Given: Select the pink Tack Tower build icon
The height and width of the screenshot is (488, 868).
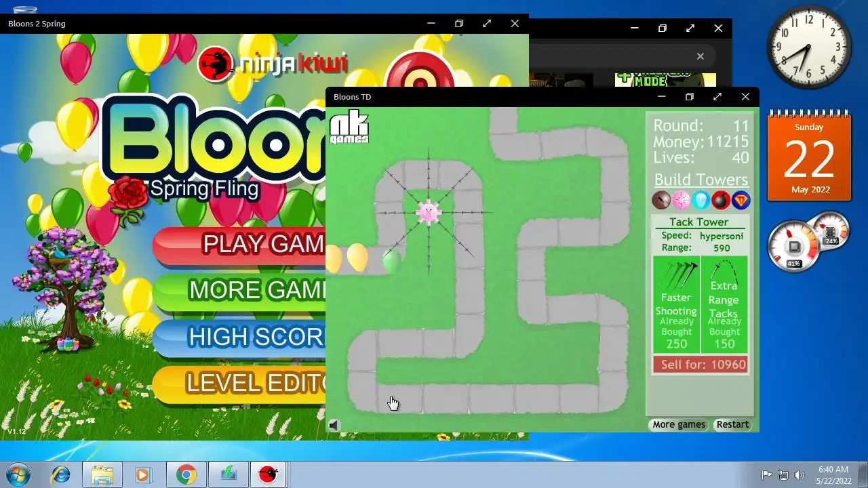Looking at the screenshot, I should tap(681, 200).
